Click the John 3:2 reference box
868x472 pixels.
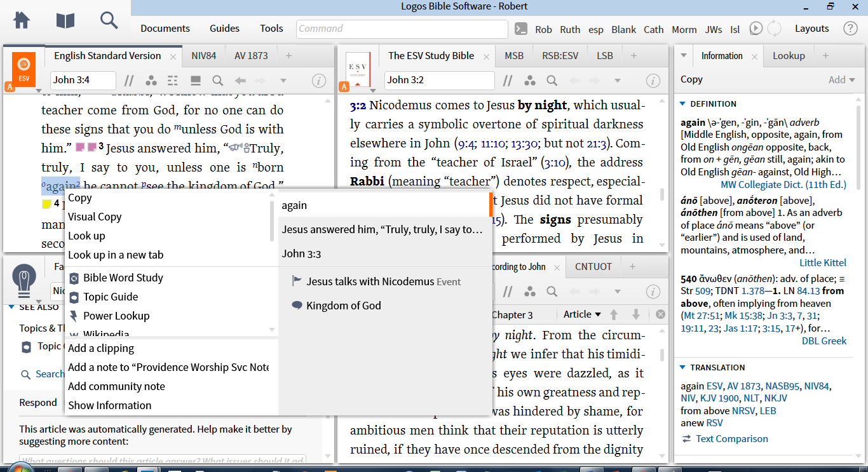point(440,81)
